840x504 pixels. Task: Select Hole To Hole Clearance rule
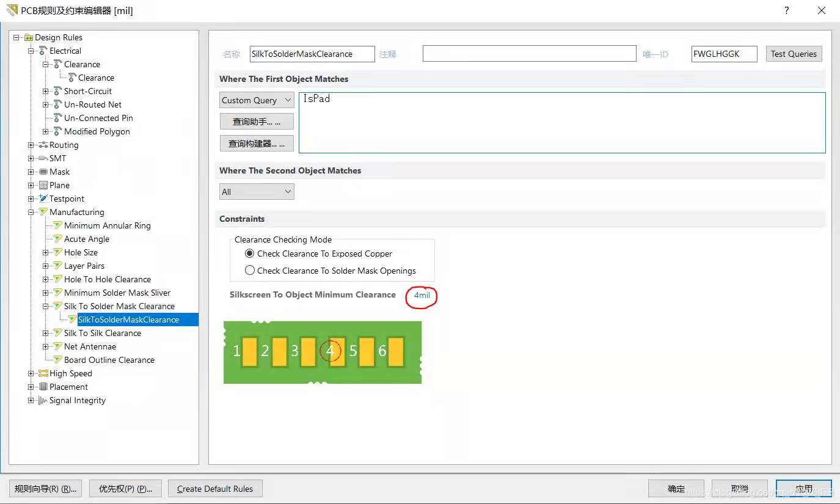[x=108, y=279]
